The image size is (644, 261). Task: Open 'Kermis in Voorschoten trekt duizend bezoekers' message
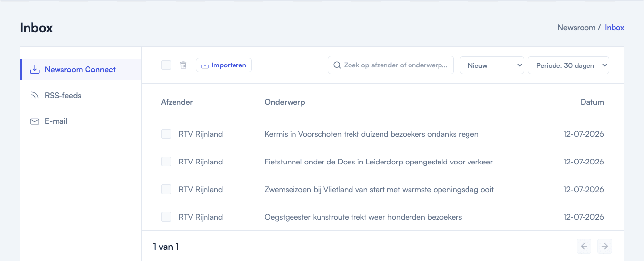[x=372, y=134]
